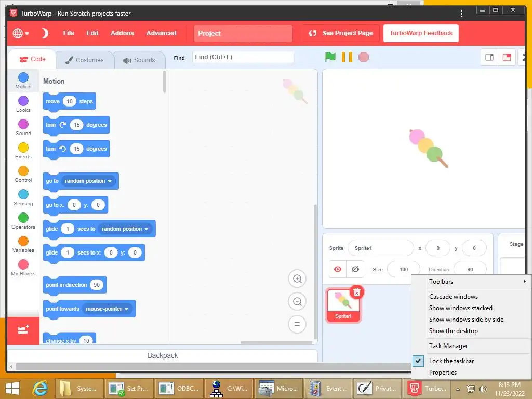The width and height of the screenshot is (532, 399).
Task: Open go to random position dropdown
Action: 88,181
